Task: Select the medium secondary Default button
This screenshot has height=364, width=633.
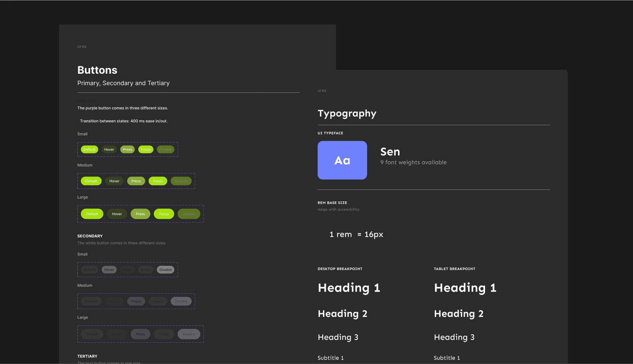Action: (91, 301)
